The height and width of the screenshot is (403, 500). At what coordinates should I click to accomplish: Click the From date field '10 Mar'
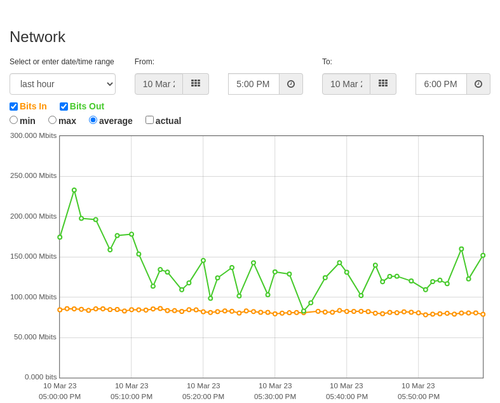point(159,84)
